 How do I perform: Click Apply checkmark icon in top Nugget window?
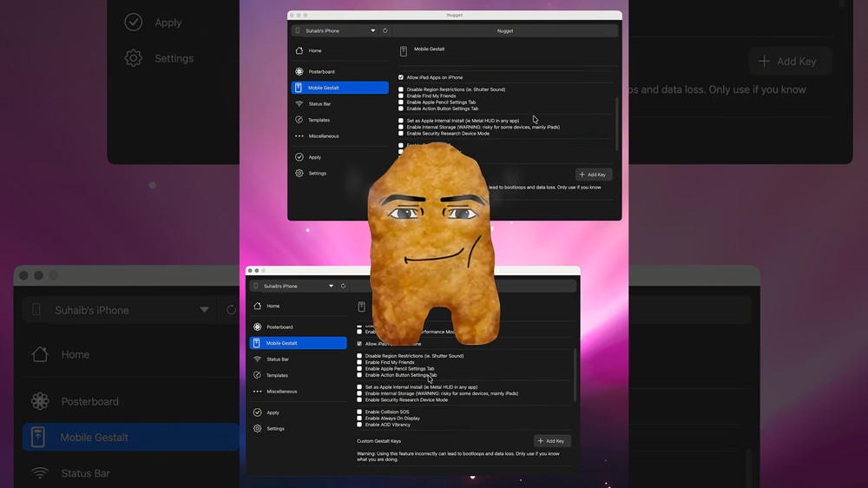[299, 157]
